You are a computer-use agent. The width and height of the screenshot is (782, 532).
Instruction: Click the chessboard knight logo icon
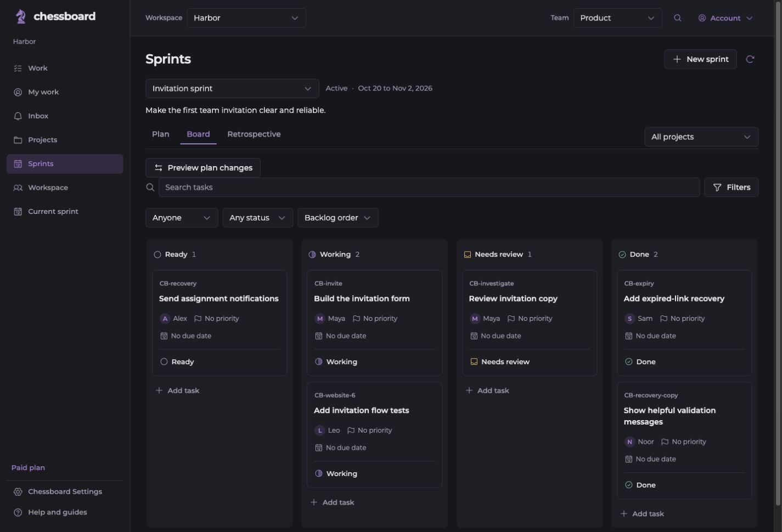(x=21, y=16)
